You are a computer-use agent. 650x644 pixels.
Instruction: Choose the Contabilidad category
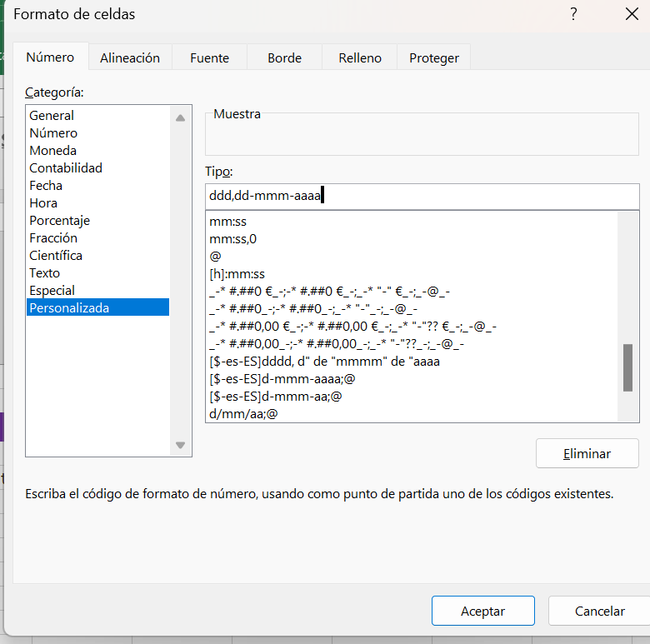[x=97, y=167]
